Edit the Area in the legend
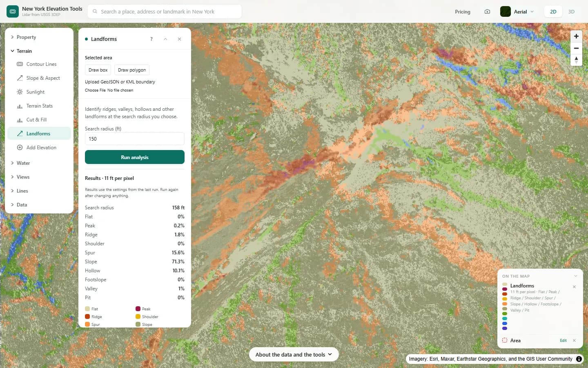This screenshot has height=368, width=588. pyautogui.click(x=563, y=340)
